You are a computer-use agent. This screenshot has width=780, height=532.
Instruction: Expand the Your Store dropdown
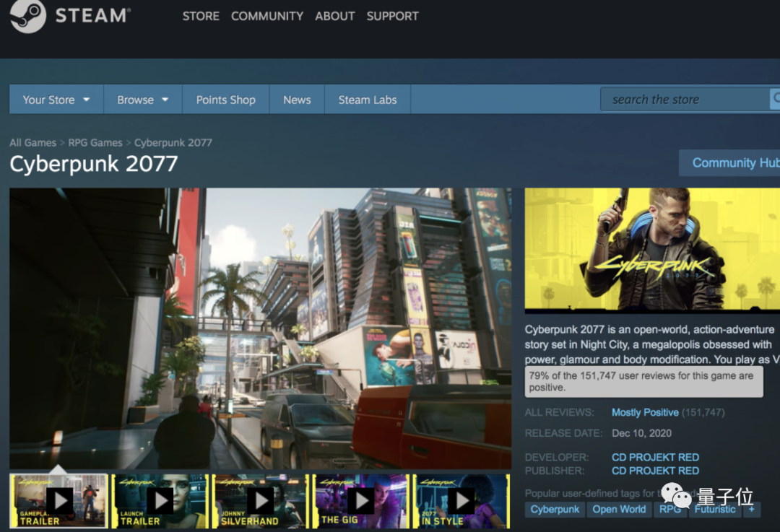click(x=56, y=100)
